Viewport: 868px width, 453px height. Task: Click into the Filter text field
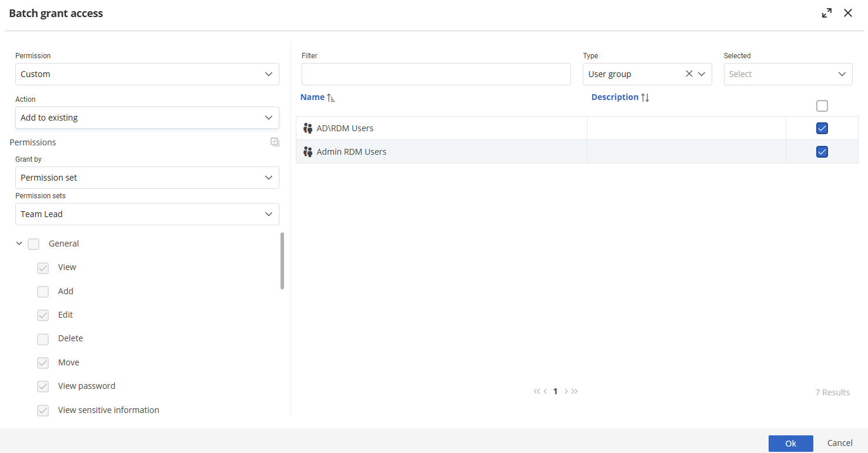point(436,74)
